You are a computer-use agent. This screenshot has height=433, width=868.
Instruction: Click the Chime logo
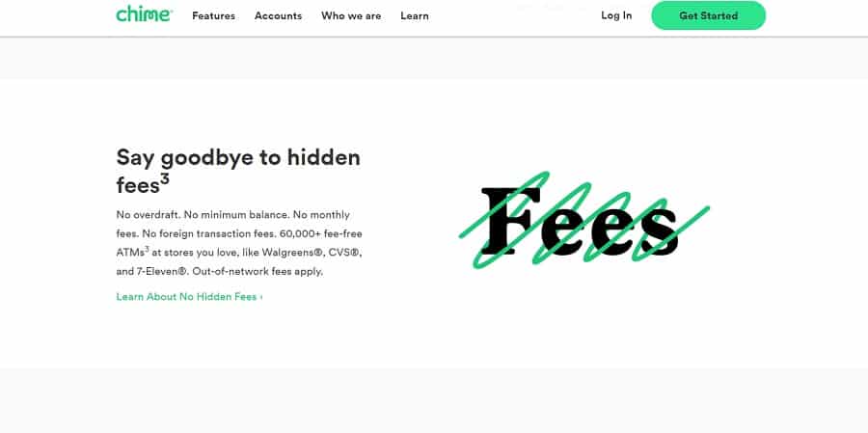pos(144,14)
